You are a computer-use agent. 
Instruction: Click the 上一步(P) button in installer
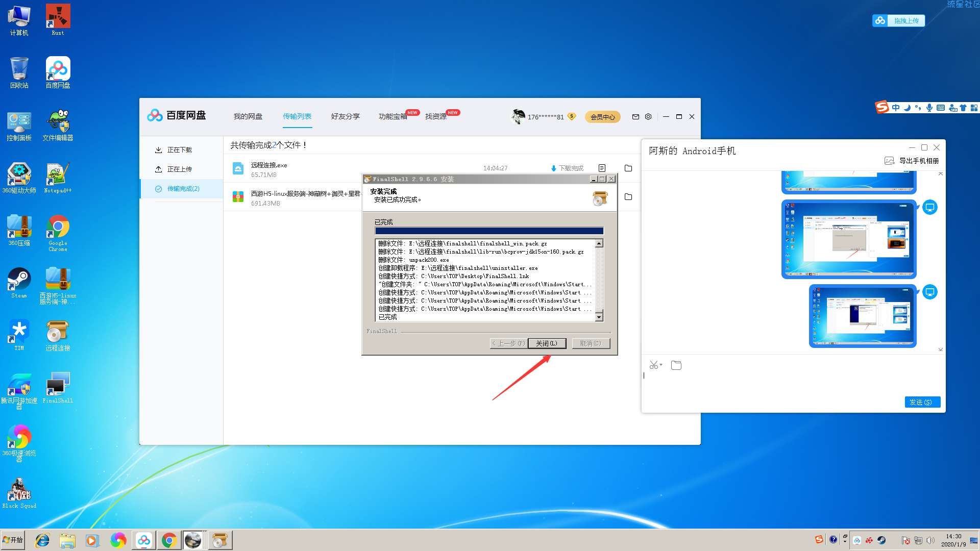click(x=508, y=343)
